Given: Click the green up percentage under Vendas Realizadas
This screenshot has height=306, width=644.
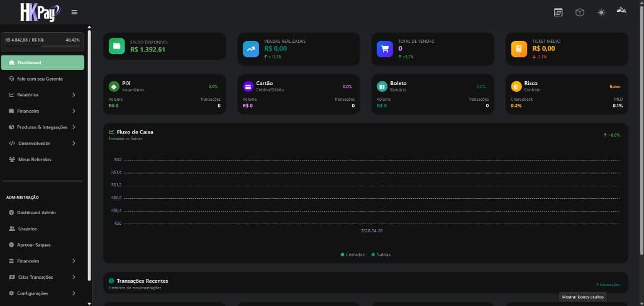Looking at the screenshot, I should [x=273, y=57].
